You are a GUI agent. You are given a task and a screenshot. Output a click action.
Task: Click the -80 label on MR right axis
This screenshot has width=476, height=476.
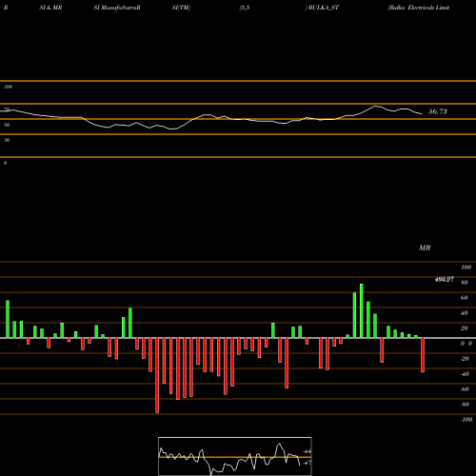pyautogui.click(x=465, y=405)
